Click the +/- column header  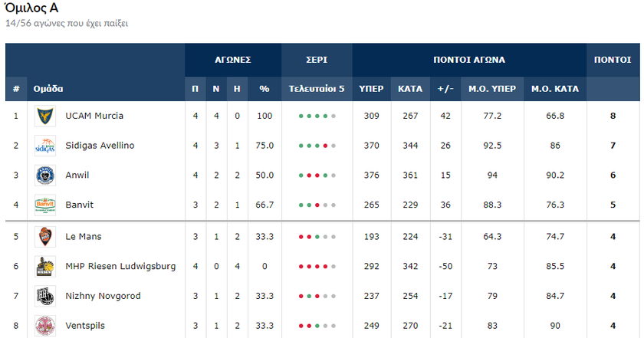click(x=445, y=89)
